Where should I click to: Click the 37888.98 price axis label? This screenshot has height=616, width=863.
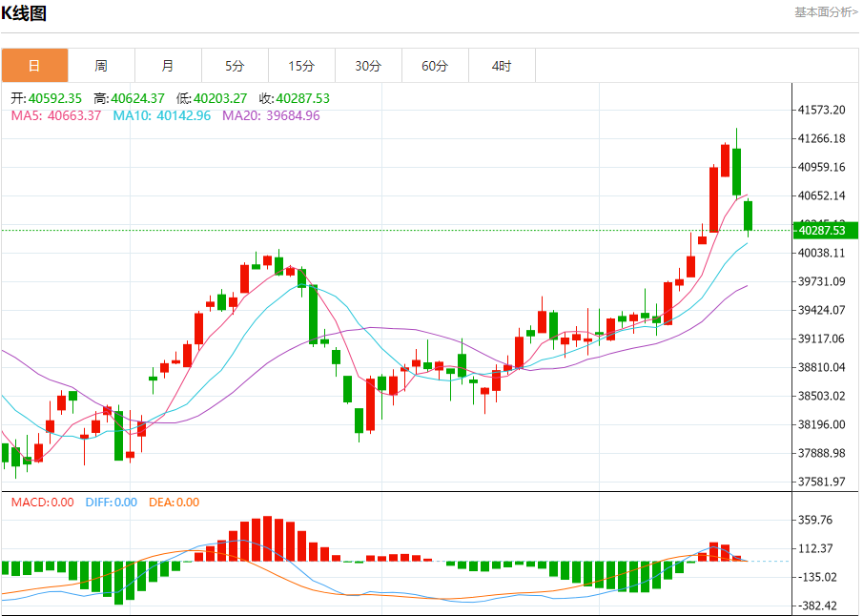(x=822, y=453)
